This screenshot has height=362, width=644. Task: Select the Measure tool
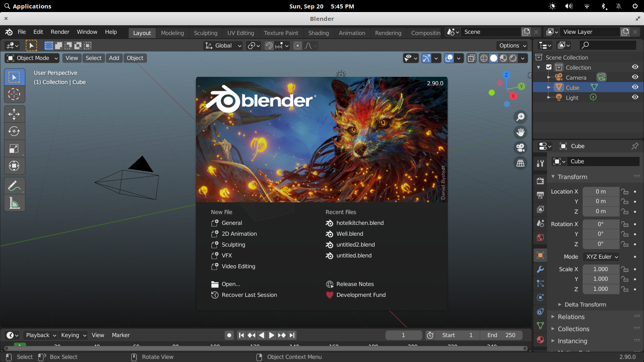(x=14, y=203)
